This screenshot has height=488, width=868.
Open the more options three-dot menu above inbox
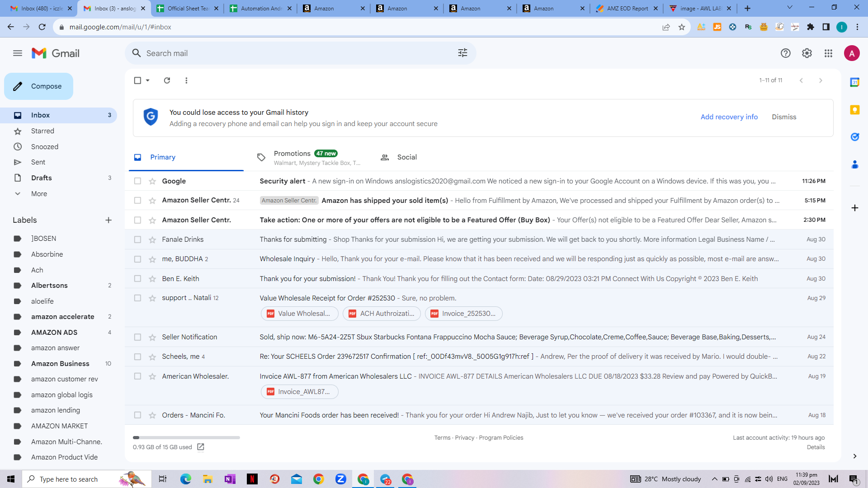tap(186, 80)
